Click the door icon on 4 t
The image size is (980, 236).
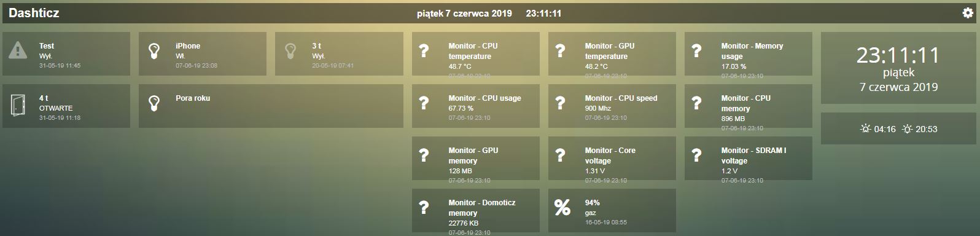coord(18,104)
